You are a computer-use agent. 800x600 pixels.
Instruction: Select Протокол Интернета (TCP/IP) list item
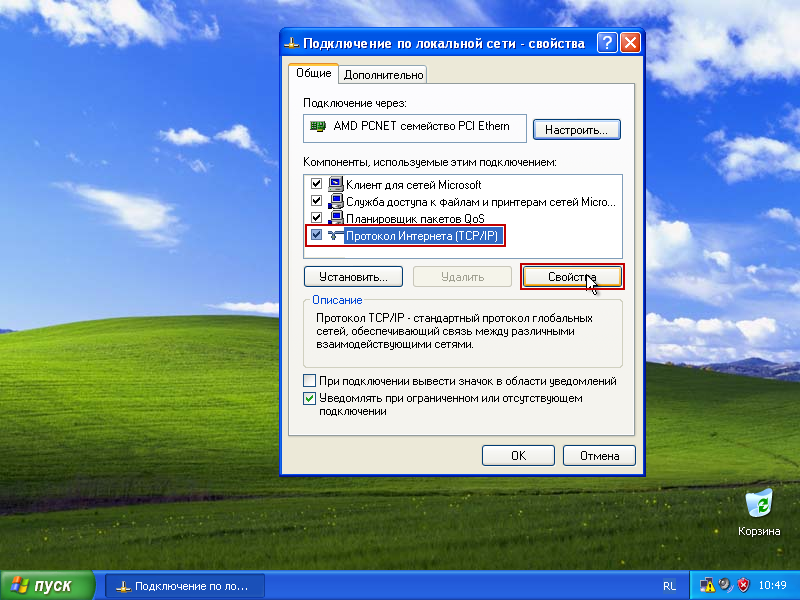click(x=422, y=236)
